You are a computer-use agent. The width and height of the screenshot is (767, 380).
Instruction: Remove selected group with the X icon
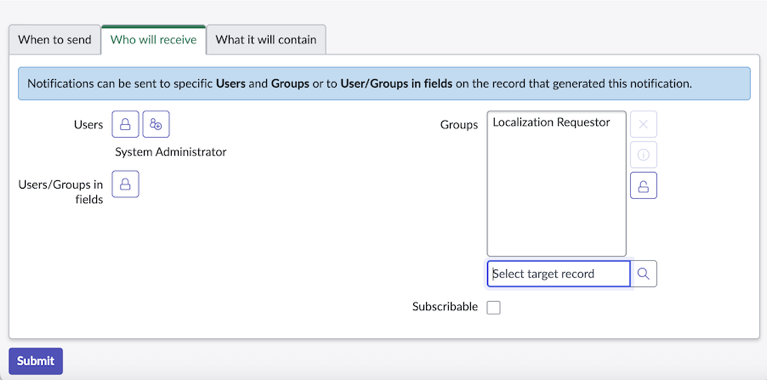[x=643, y=124]
